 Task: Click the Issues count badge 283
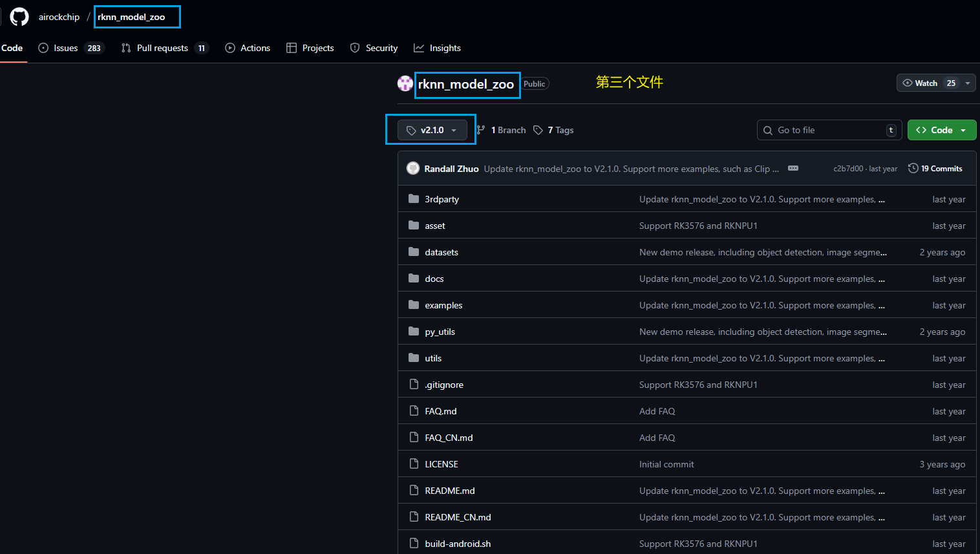[x=94, y=48]
